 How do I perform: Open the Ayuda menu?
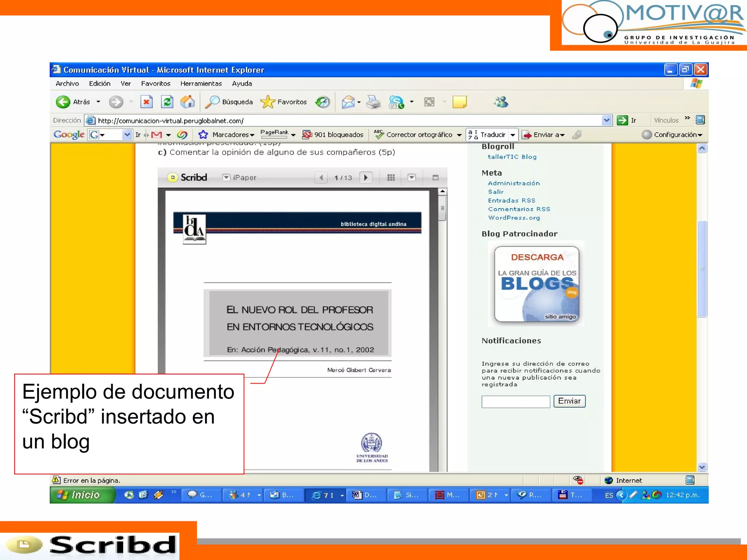tap(242, 83)
